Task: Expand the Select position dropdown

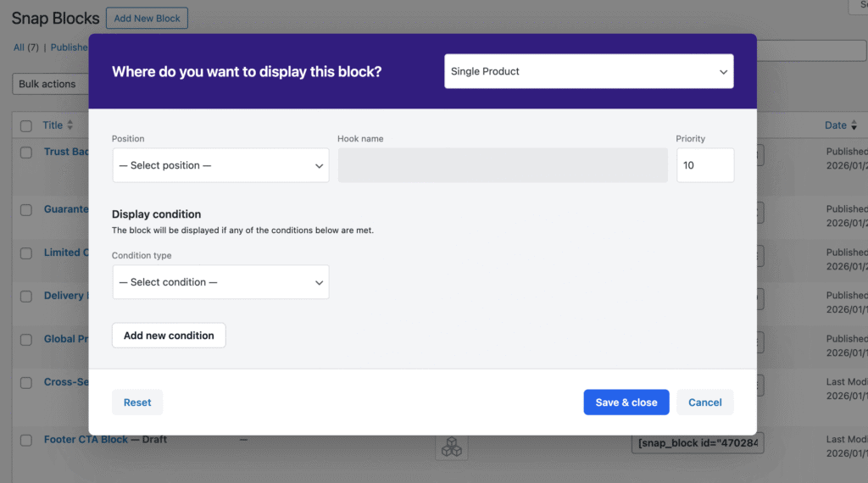Action: pyautogui.click(x=220, y=165)
